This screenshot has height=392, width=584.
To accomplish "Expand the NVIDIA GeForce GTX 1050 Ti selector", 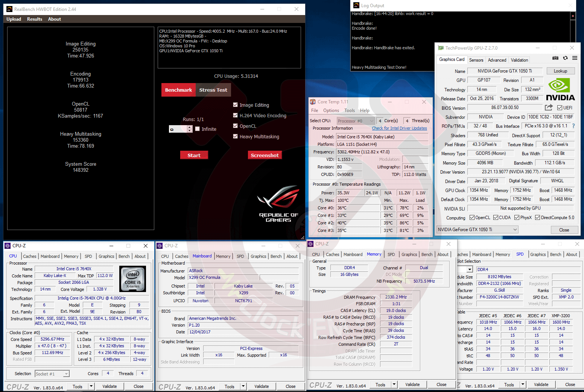I will 478,230.
